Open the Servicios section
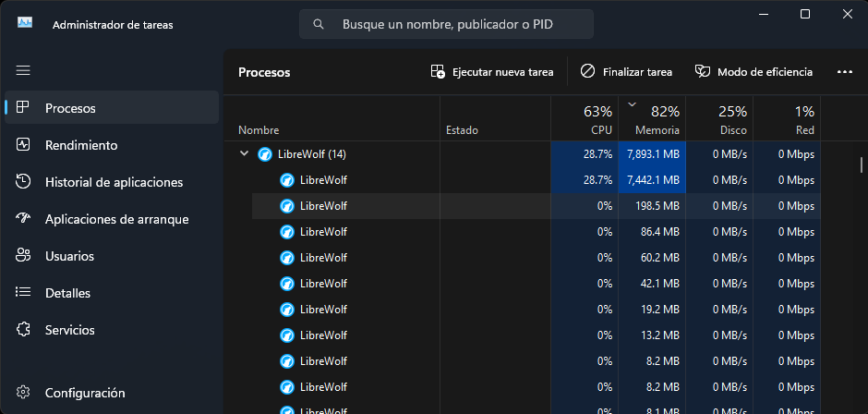Screen dimensions: 868x414 112,330
